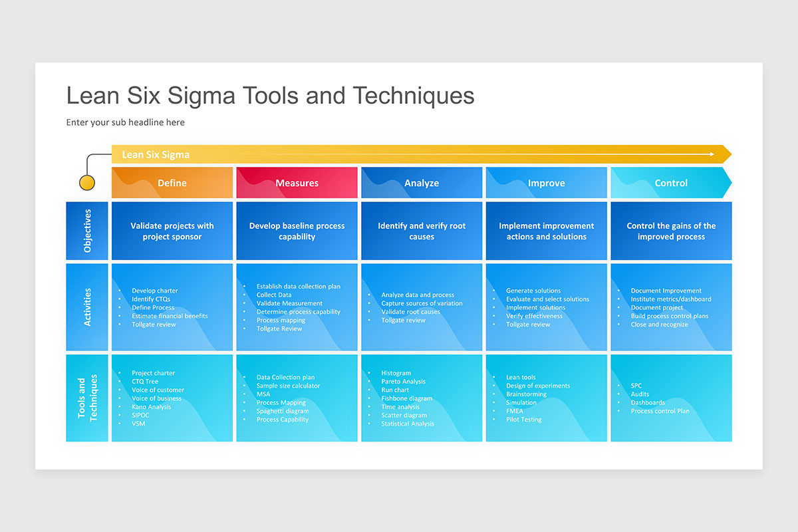Click the Lean Six Sigma arrow banner

(399, 154)
